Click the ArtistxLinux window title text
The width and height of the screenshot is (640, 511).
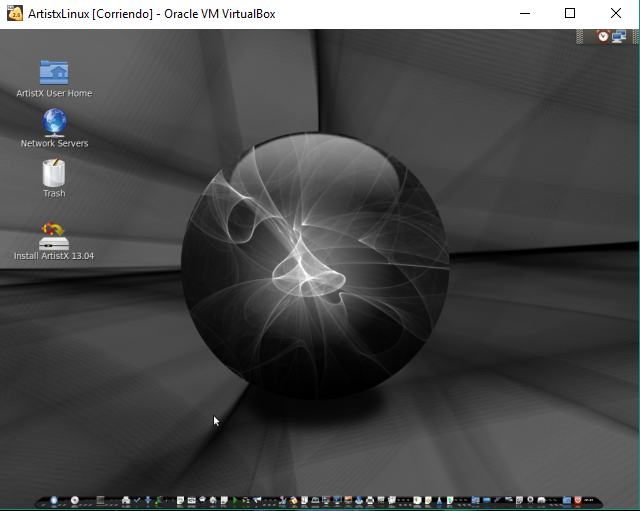(x=151, y=14)
